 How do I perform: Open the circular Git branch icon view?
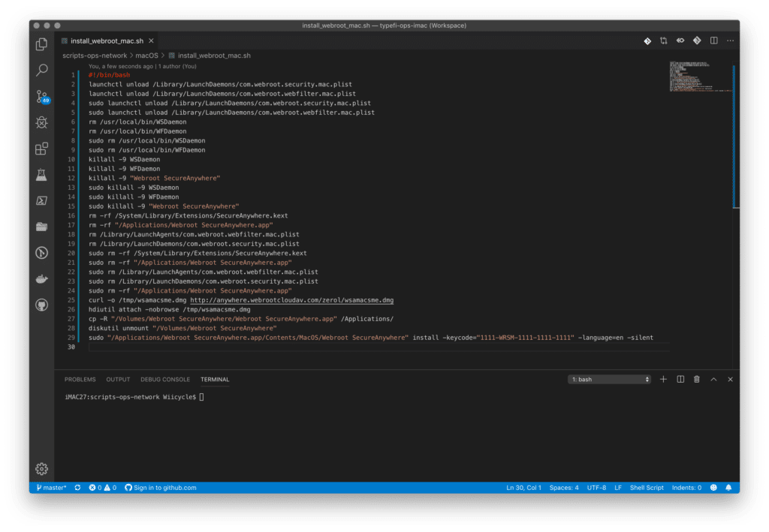[x=42, y=253]
